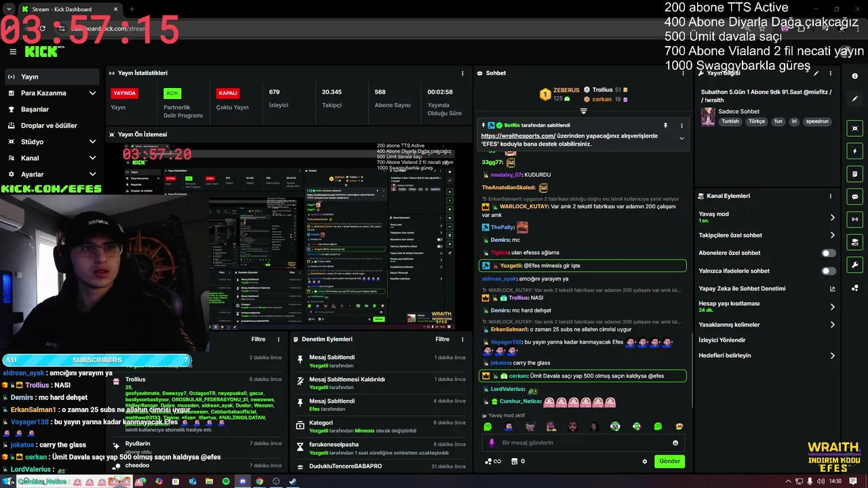
Task: Open the hamburger menu beside Kick logo
Action: click(x=13, y=52)
